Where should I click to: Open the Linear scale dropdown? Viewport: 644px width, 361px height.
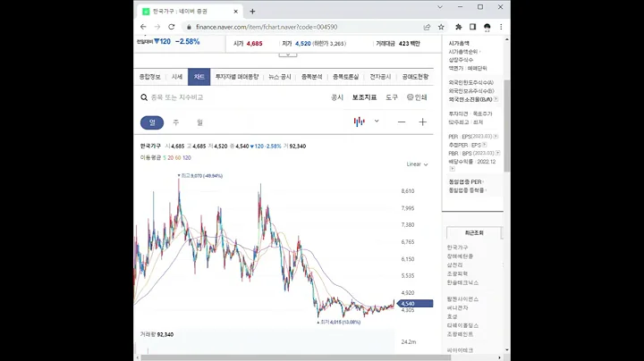[x=418, y=164]
